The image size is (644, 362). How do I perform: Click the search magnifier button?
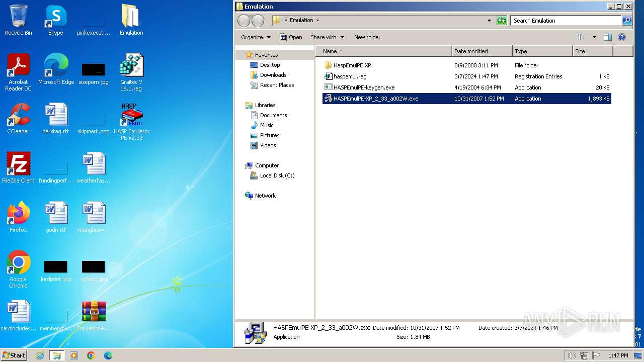pyautogui.click(x=627, y=21)
